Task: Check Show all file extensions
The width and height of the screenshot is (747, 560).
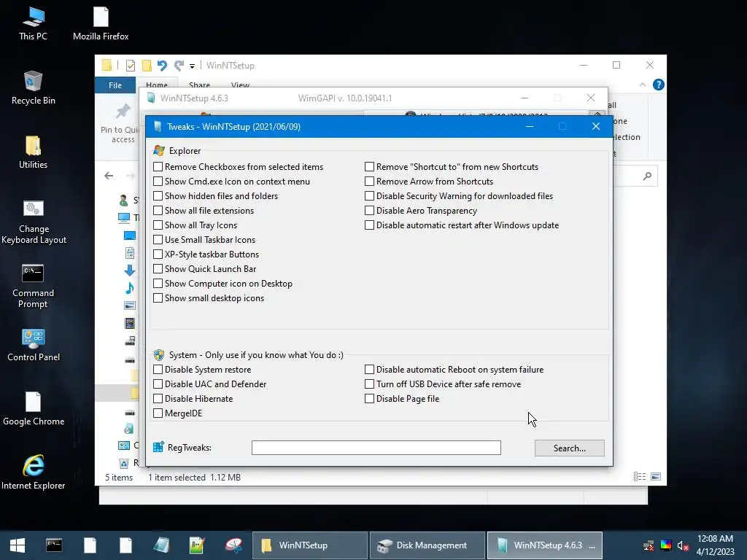Action: click(158, 211)
